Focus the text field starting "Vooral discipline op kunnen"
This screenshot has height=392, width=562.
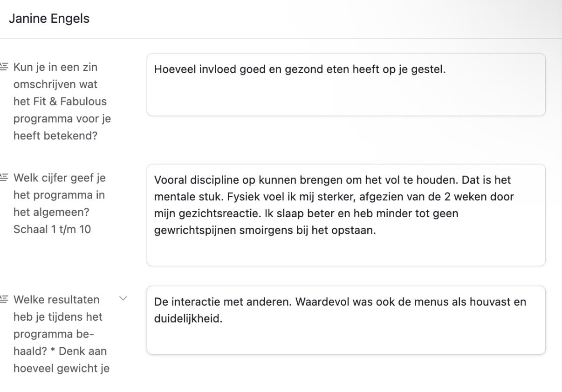click(x=346, y=215)
